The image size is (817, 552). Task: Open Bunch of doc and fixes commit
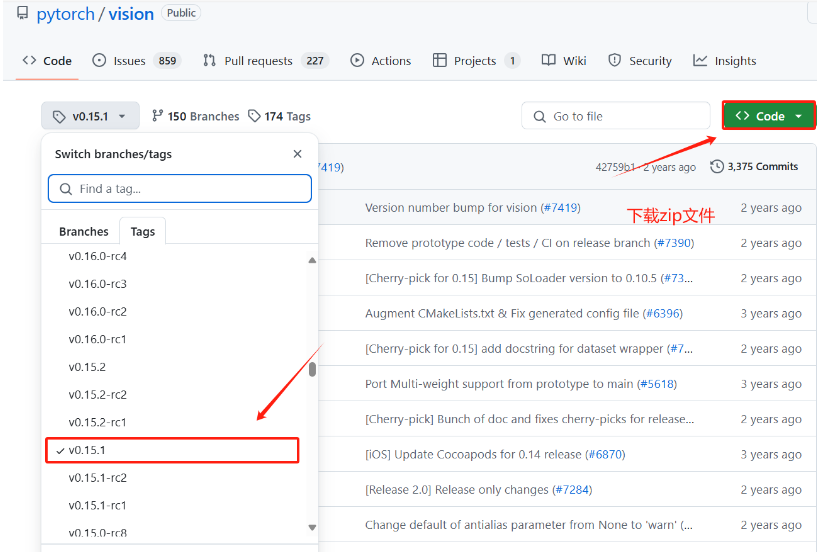[529, 419]
